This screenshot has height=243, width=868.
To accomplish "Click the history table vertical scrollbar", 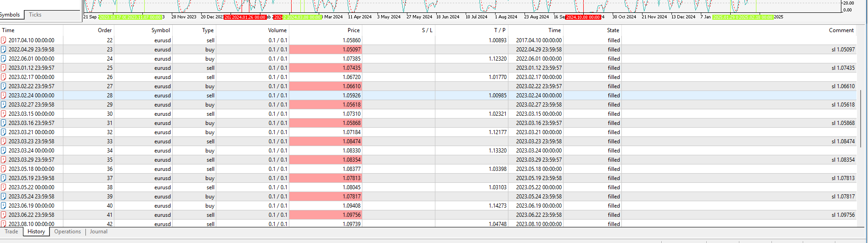I will point(860,119).
